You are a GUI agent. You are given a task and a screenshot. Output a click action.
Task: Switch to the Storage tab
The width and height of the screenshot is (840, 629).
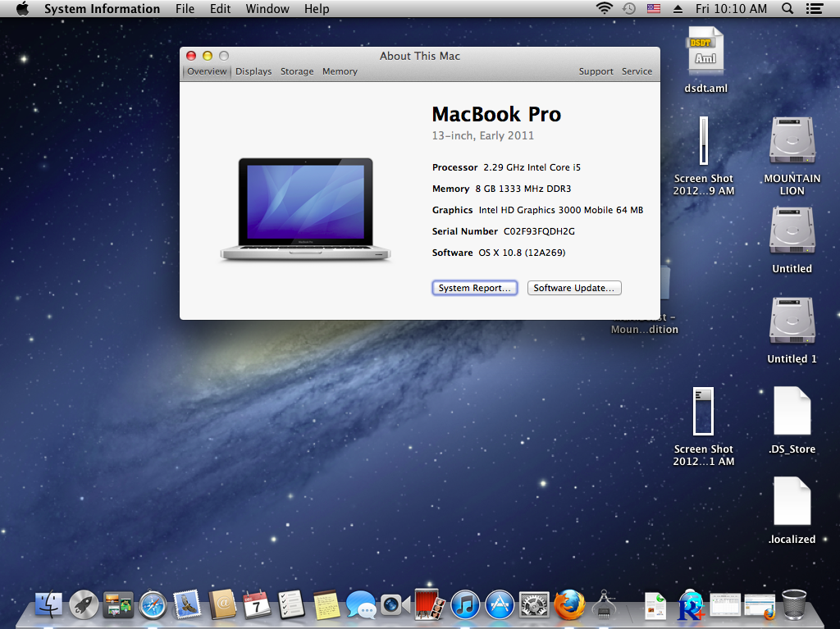click(x=297, y=71)
